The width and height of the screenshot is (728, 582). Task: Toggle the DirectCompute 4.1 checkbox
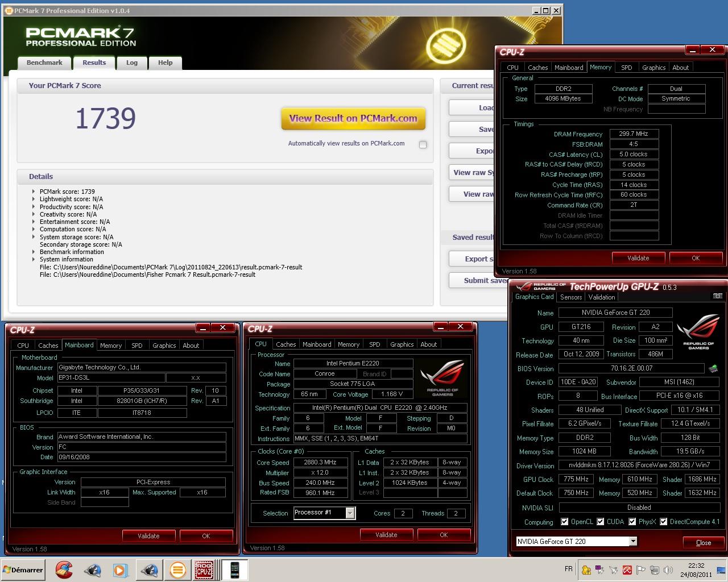coord(663,522)
